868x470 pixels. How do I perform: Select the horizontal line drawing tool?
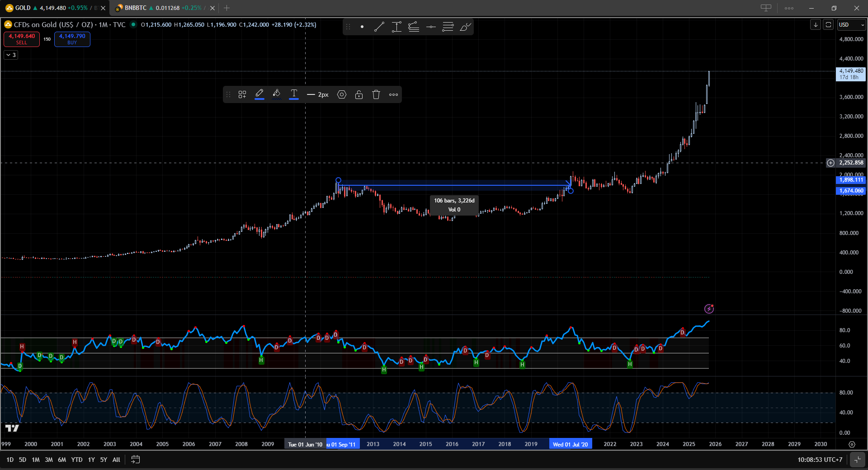click(431, 27)
